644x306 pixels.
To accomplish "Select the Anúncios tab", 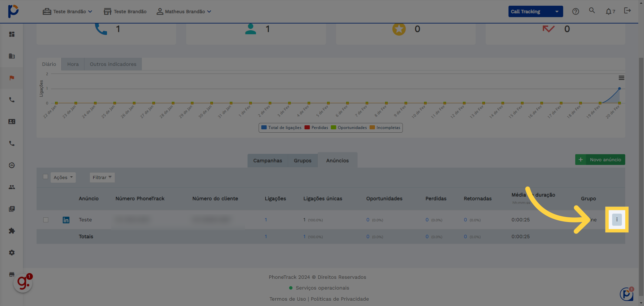I will pos(337,160).
